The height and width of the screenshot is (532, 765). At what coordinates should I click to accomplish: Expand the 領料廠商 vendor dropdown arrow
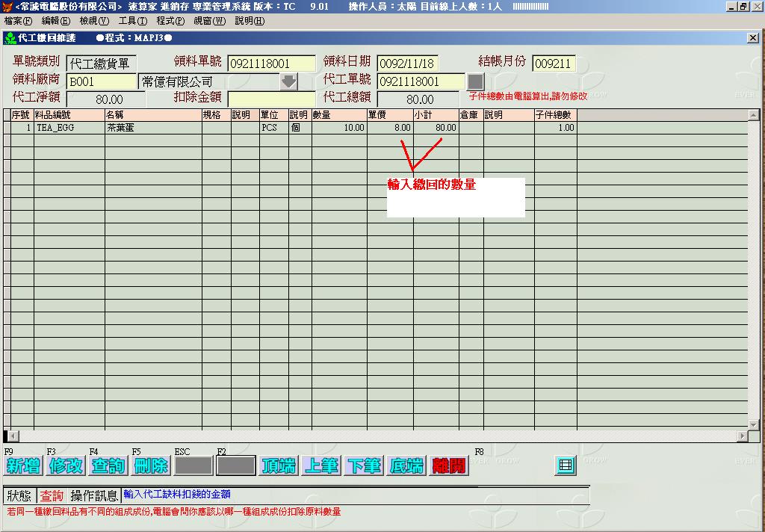pyautogui.click(x=288, y=81)
